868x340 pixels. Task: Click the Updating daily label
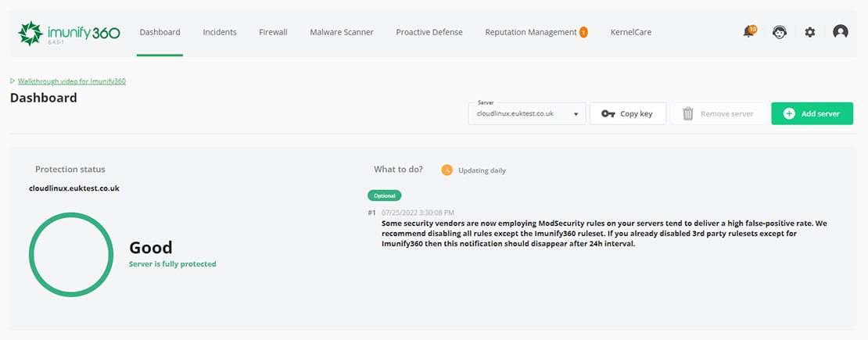coord(482,170)
